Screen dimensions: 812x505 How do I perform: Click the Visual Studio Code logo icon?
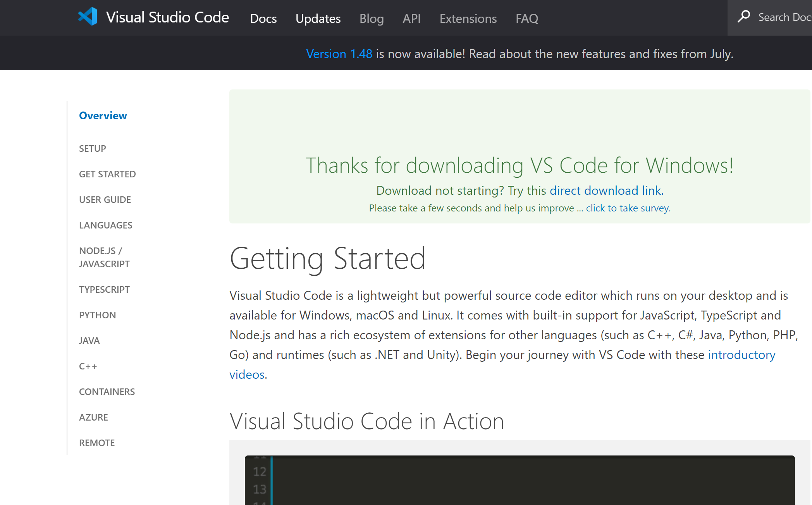pos(88,17)
